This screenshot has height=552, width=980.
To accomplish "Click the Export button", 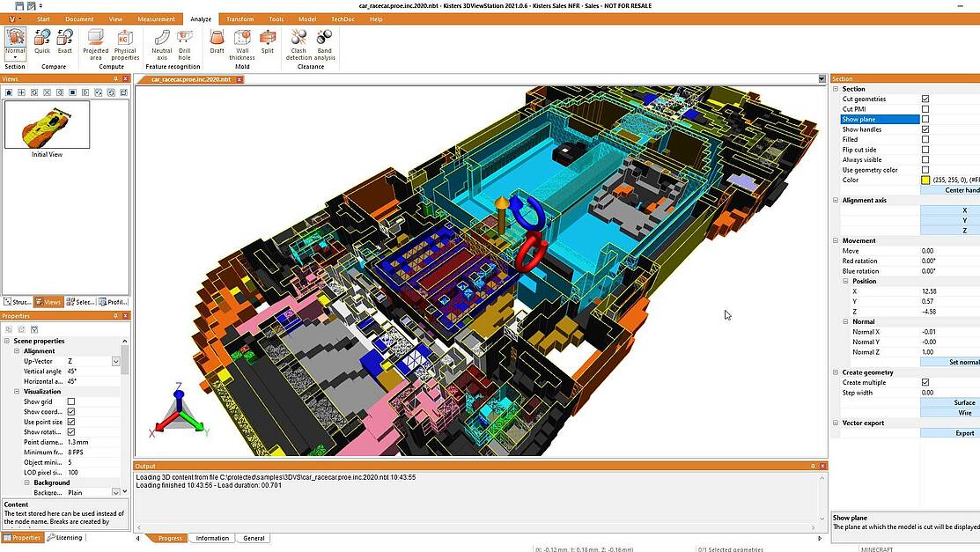I will pyautogui.click(x=950, y=432).
